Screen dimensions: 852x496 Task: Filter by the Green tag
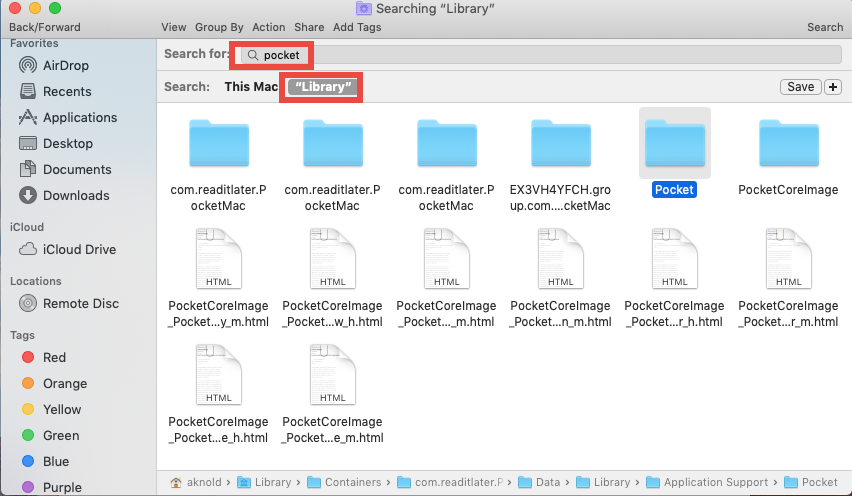[x=51, y=436]
